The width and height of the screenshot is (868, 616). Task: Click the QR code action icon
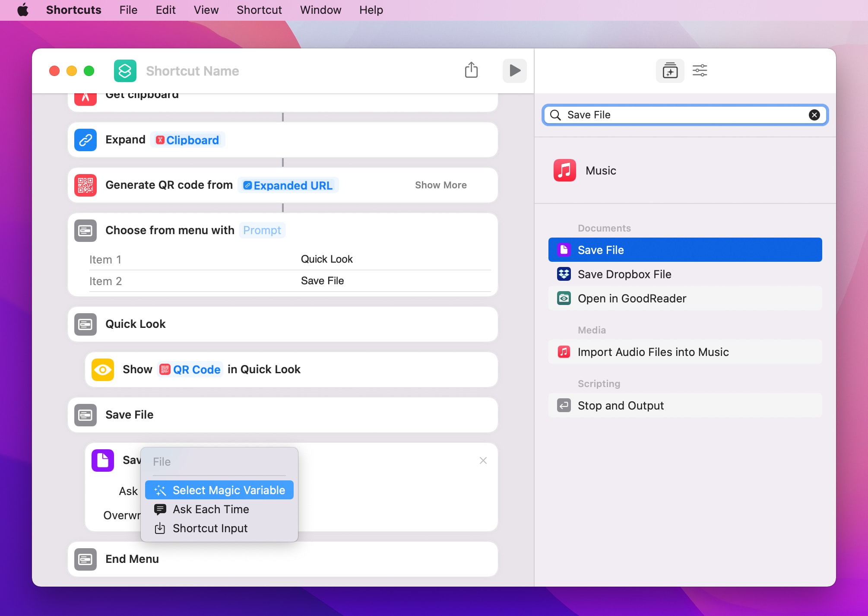tap(86, 185)
